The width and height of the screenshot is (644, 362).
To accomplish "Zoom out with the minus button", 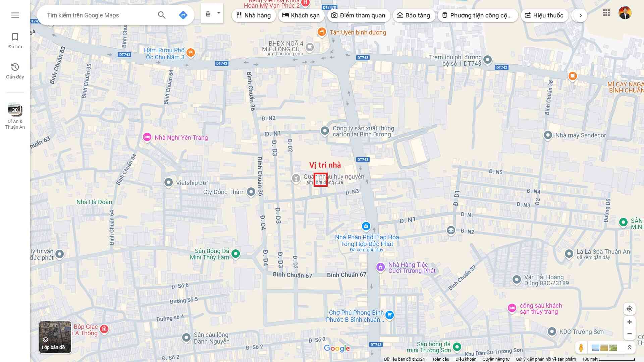I will pos(630,334).
